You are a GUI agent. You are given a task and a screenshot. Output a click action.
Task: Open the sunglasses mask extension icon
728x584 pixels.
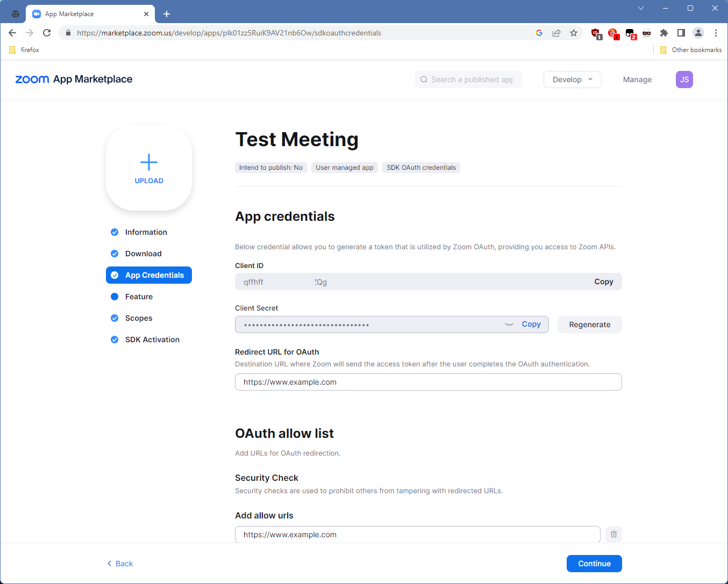647,33
